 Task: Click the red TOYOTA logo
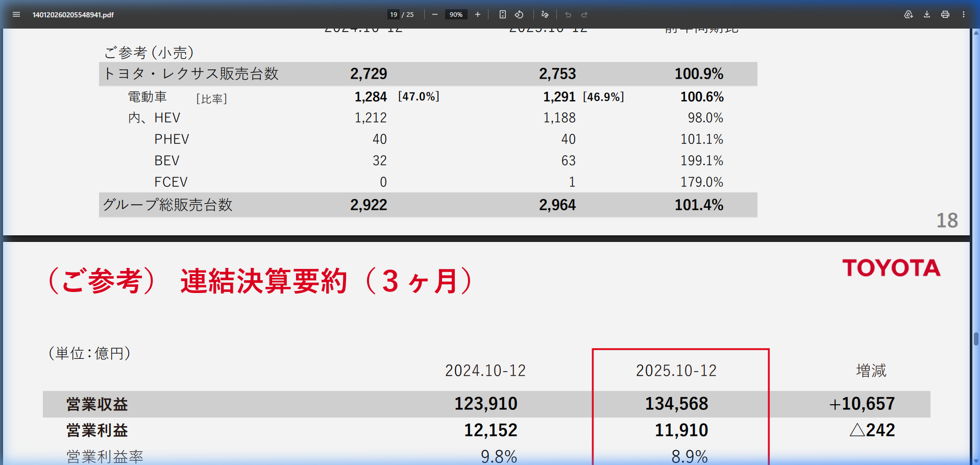[891, 268]
